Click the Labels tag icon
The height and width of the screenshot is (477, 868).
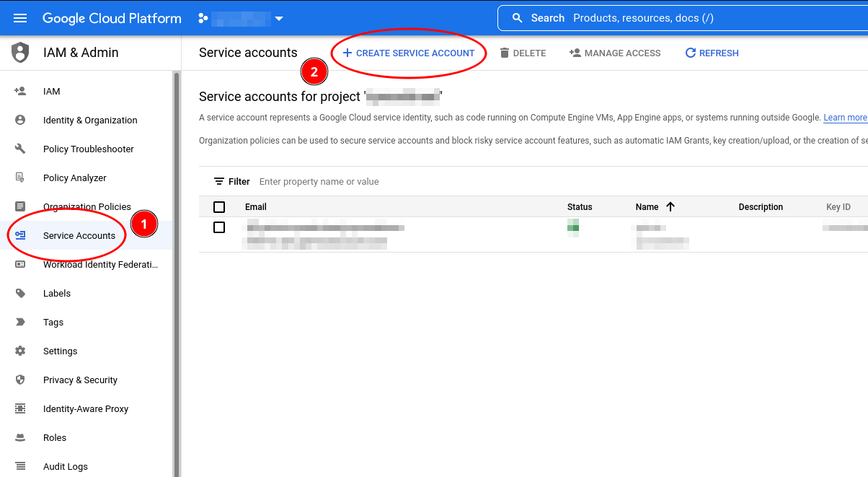[20, 293]
